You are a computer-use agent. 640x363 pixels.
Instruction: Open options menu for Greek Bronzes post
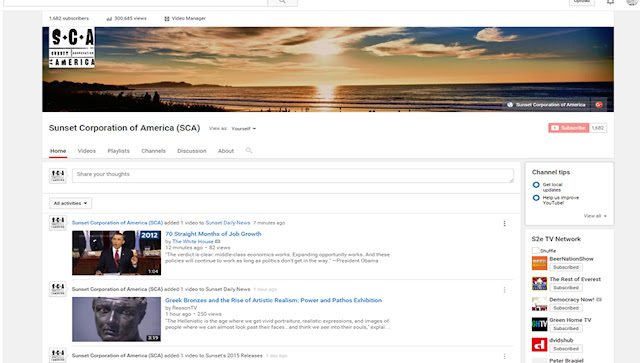click(504, 290)
